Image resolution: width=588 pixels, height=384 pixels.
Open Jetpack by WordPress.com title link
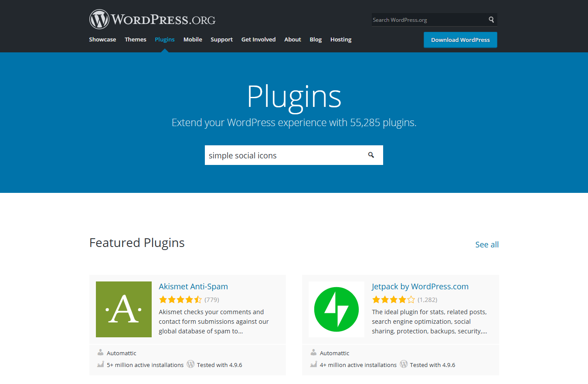[x=420, y=286]
